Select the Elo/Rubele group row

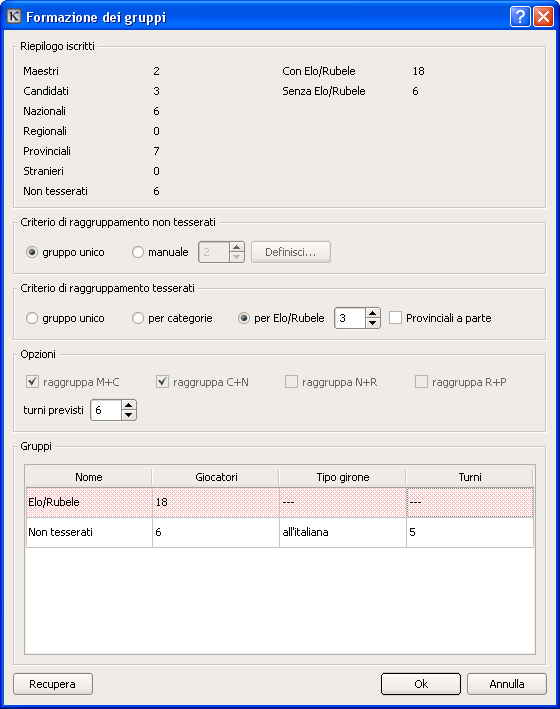pyautogui.click(x=280, y=502)
